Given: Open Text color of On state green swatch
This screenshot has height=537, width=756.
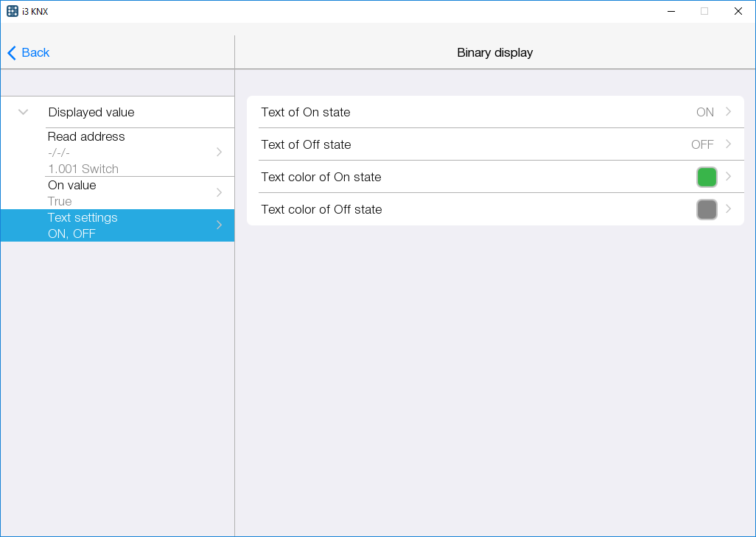Looking at the screenshot, I should pos(707,177).
